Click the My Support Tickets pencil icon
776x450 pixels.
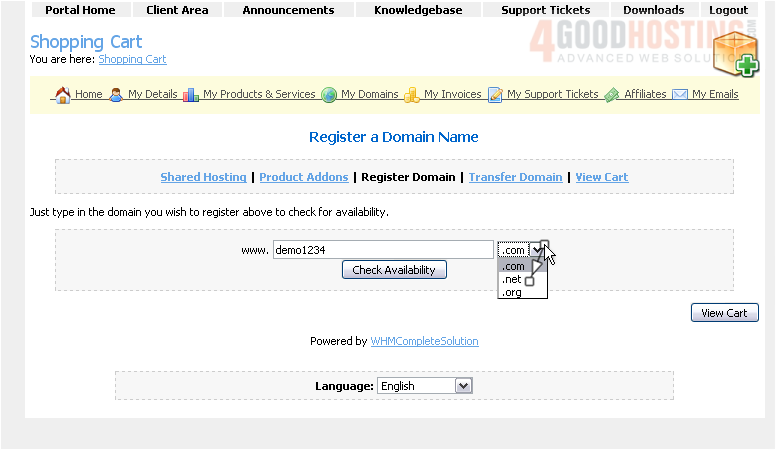[x=495, y=95]
